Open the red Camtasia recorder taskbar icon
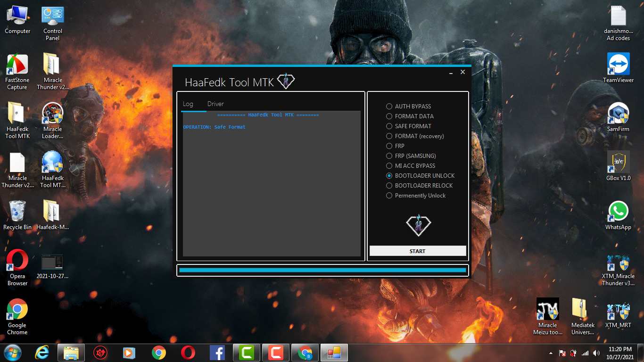Image resolution: width=644 pixels, height=362 pixels. (x=276, y=353)
